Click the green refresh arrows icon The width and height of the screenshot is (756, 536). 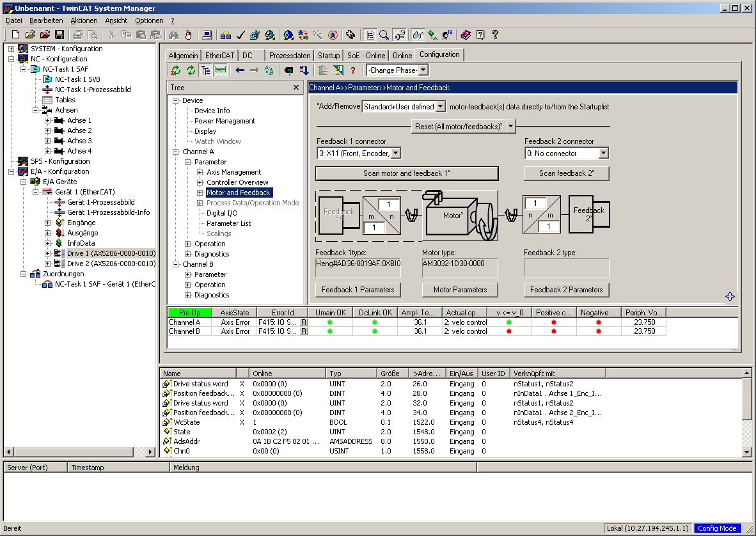tap(191, 70)
